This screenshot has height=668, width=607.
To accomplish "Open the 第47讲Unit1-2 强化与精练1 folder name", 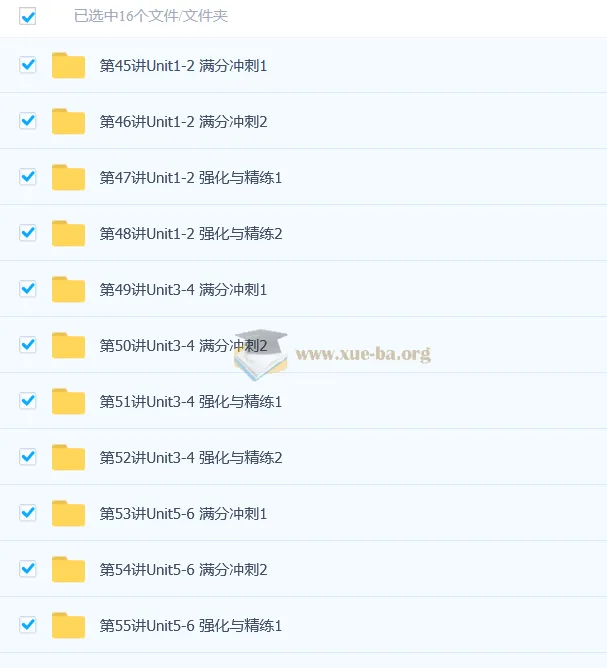I will pyautogui.click(x=191, y=178).
